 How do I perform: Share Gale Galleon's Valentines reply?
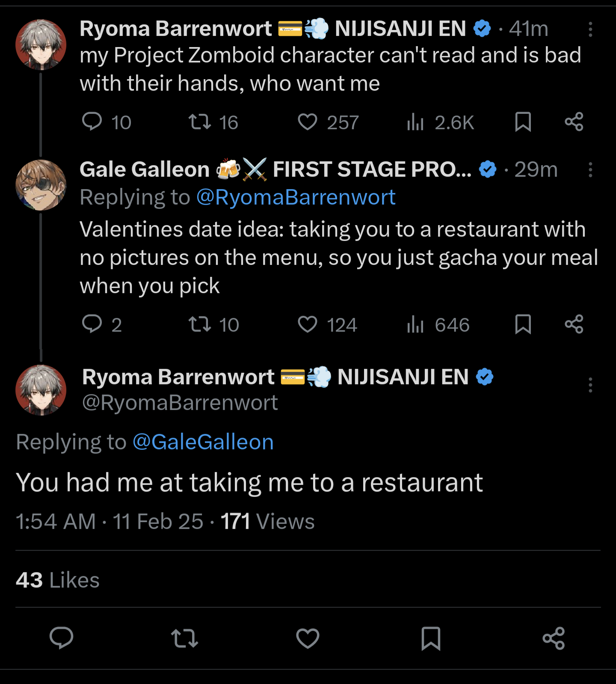coord(574,324)
